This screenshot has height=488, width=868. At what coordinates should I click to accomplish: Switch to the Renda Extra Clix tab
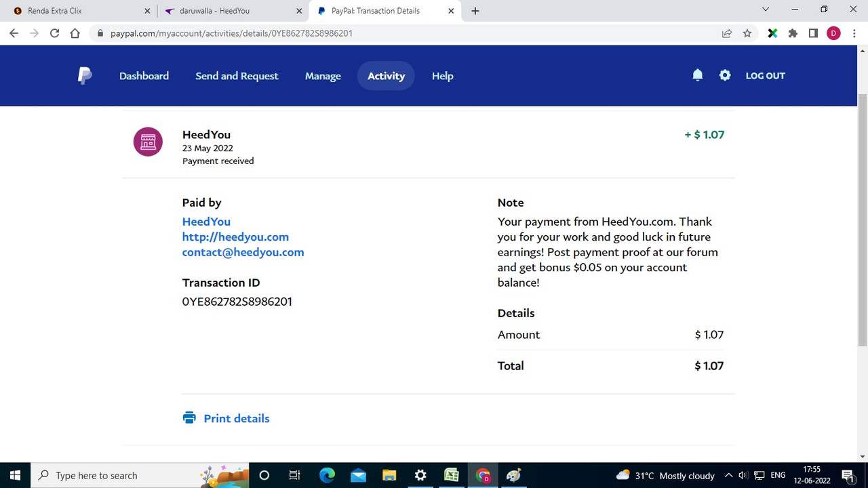pyautogui.click(x=80, y=11)
